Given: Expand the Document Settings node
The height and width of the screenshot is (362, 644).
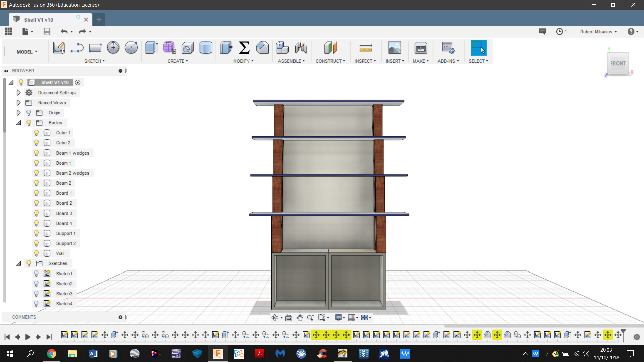Looking at the screenshot, I should tap(19, 93).
